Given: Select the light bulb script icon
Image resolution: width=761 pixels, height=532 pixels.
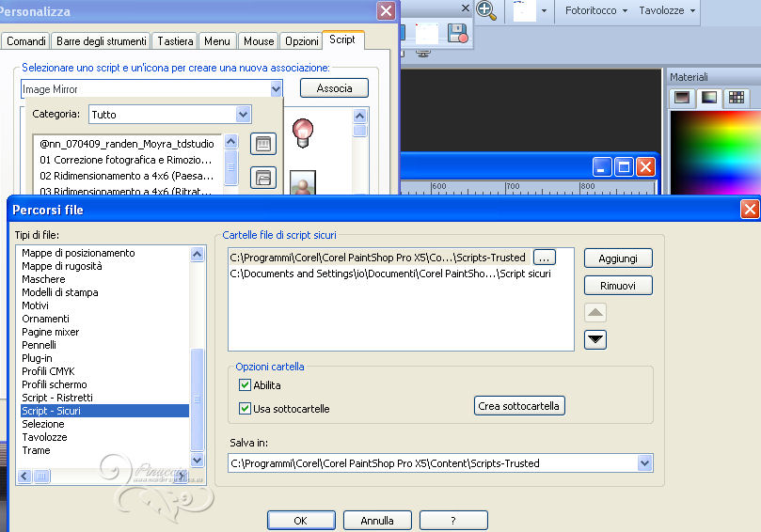Looking at the screenshot, I should pos(303,133).
